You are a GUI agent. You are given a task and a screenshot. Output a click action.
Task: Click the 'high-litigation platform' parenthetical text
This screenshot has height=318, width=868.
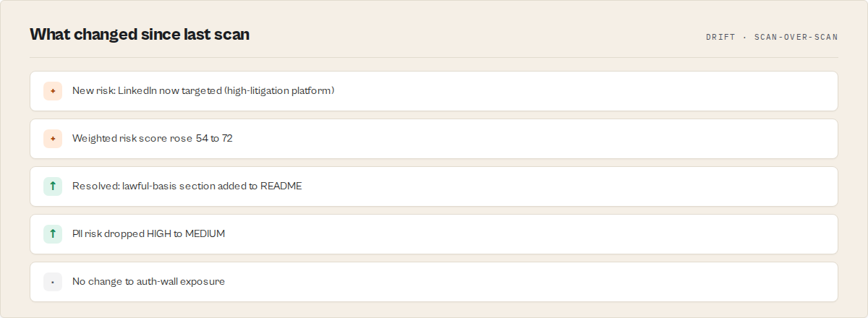coord(279,91)
